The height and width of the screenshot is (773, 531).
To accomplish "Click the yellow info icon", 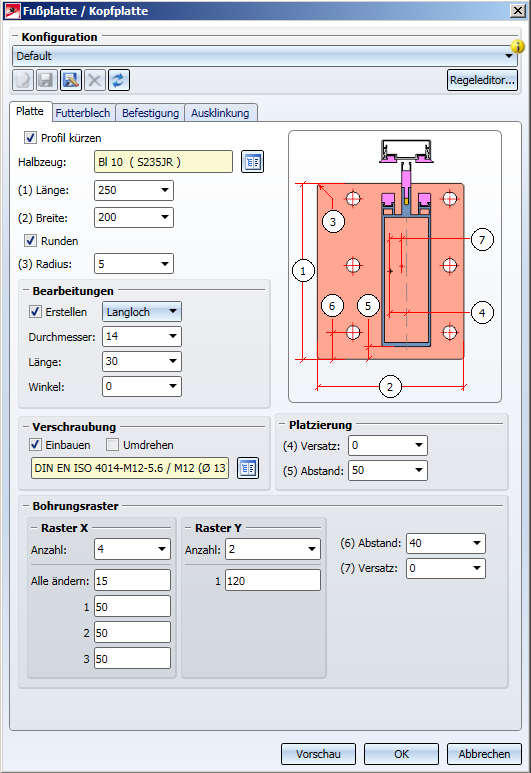I will tap(518, 46).
